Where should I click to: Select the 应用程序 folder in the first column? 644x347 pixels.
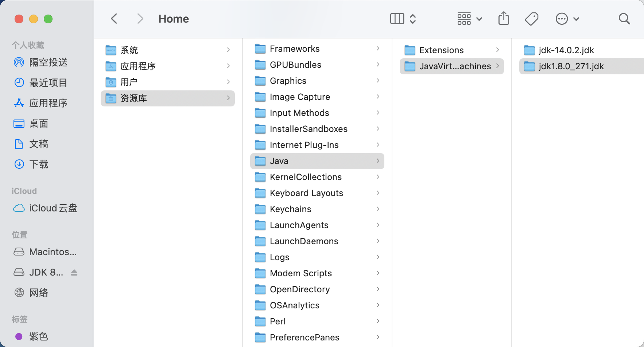tap(168, 66)
